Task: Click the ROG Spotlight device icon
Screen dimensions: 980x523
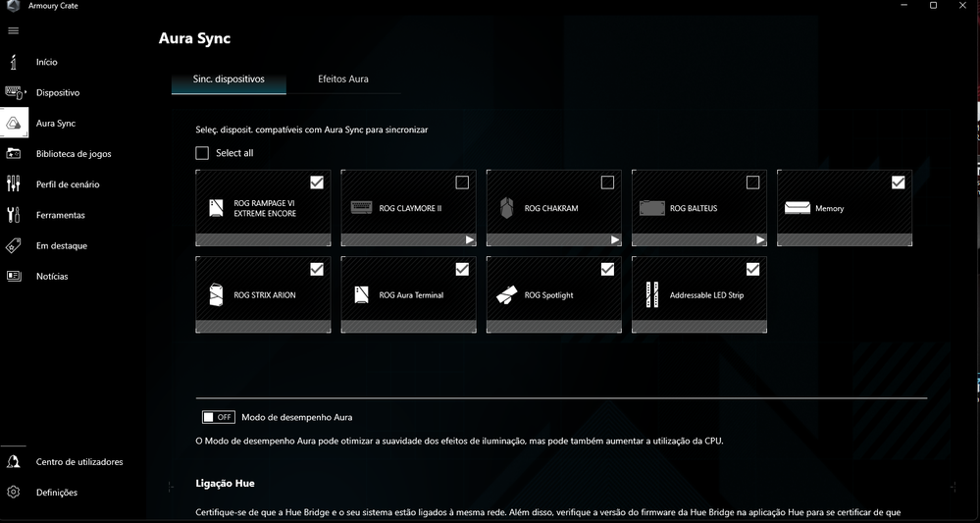Action: tap(506, 295)
